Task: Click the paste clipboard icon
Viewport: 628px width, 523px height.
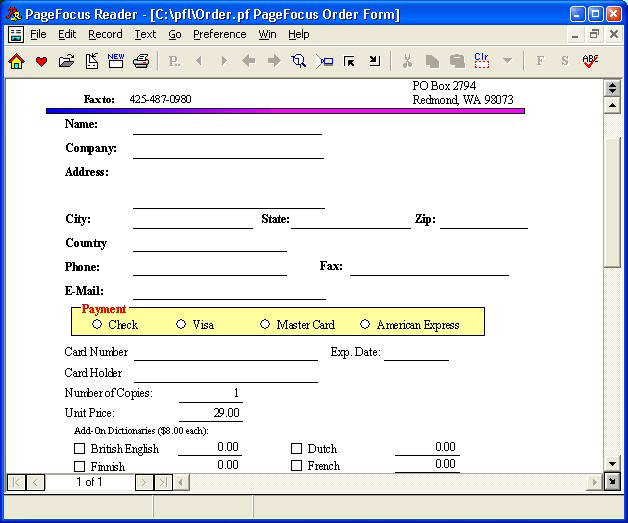Action: 457,61
